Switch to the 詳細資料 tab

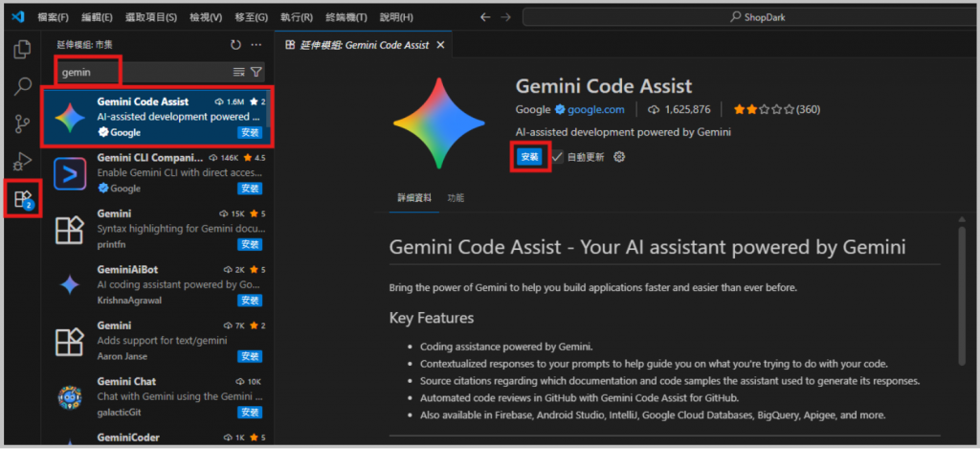coord(414,197)
